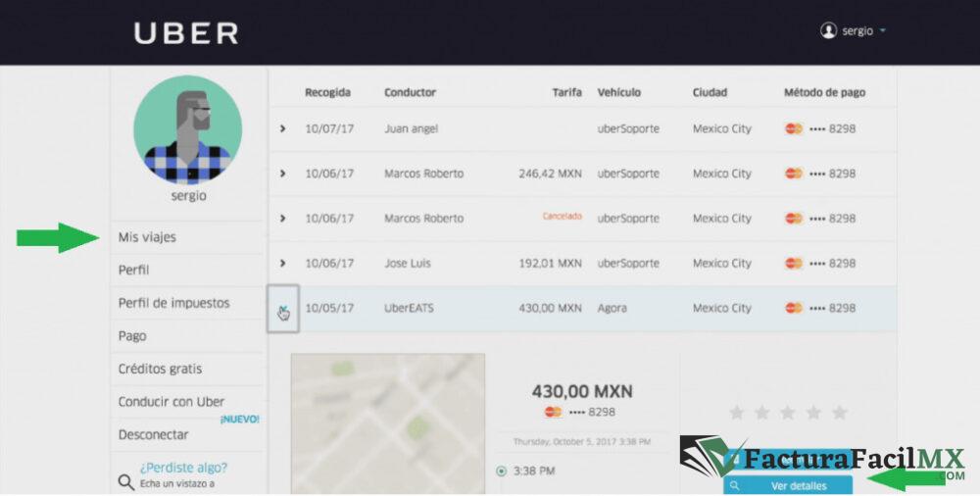Select Pago in sidebar
980x496 pixels.
tap(132, 336)
